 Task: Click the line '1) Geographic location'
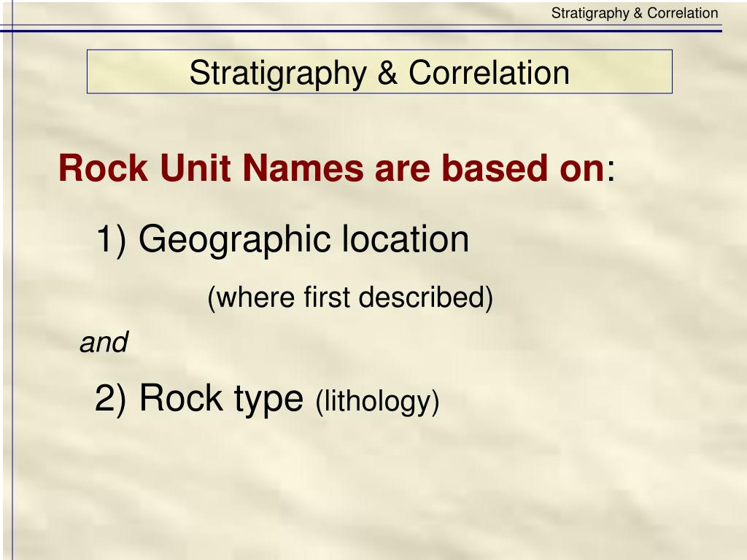coord(282,240)
